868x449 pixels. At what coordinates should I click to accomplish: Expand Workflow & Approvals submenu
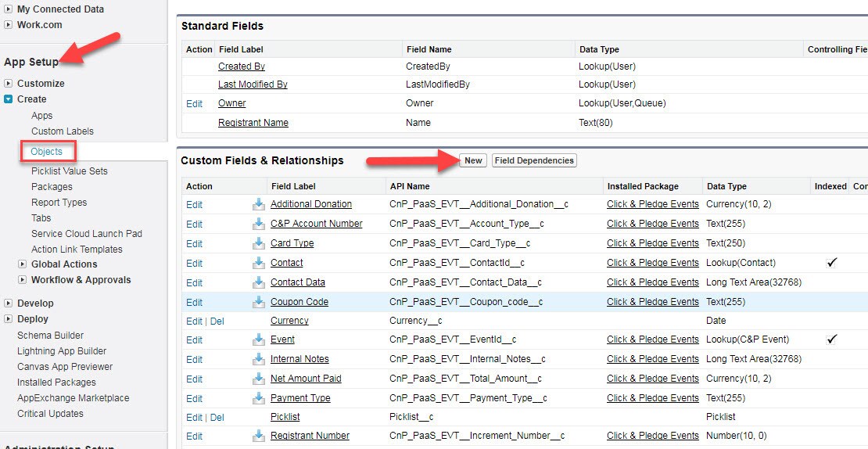pos(22,279)
